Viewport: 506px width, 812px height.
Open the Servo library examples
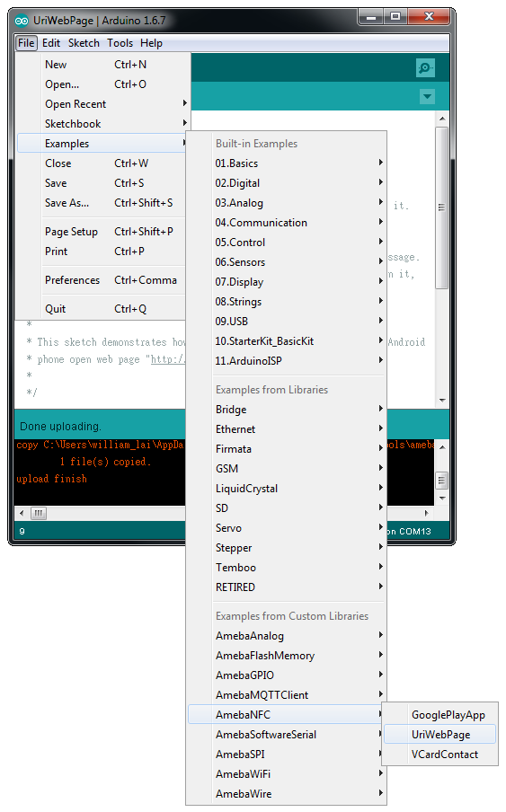[287, 528]
